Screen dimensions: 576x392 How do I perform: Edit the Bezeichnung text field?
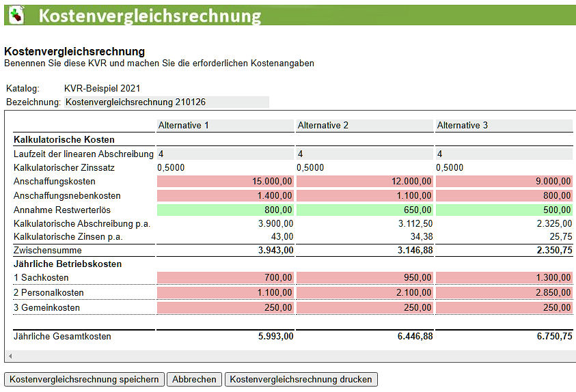[167, 102]
